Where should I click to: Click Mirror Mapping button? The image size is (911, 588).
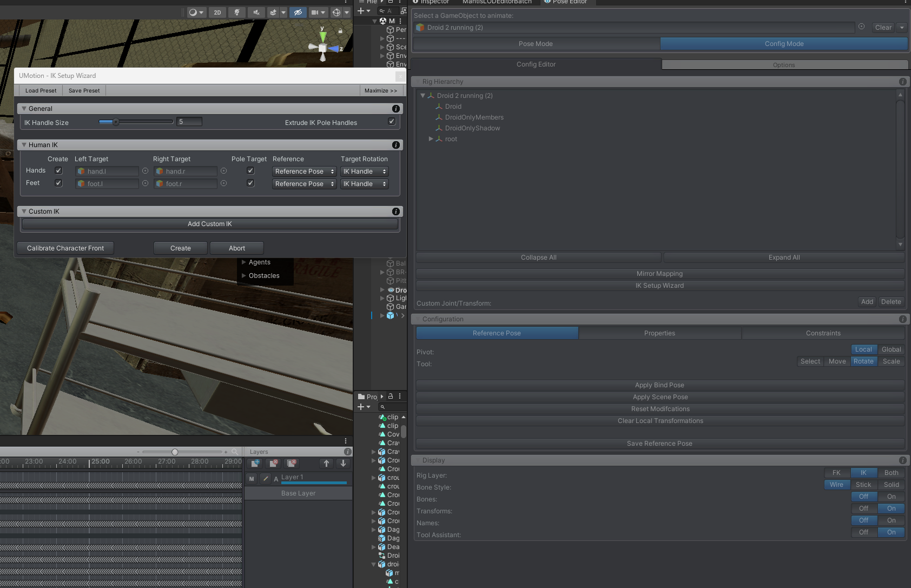tap(659, 274)
